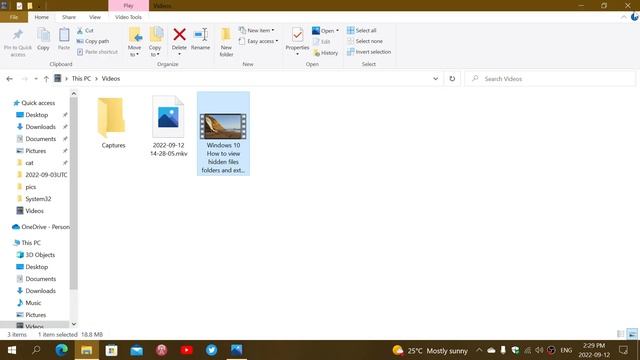Click weather widget 25°C Mostly sunny

pyautogui.click(x=430, y=351)
